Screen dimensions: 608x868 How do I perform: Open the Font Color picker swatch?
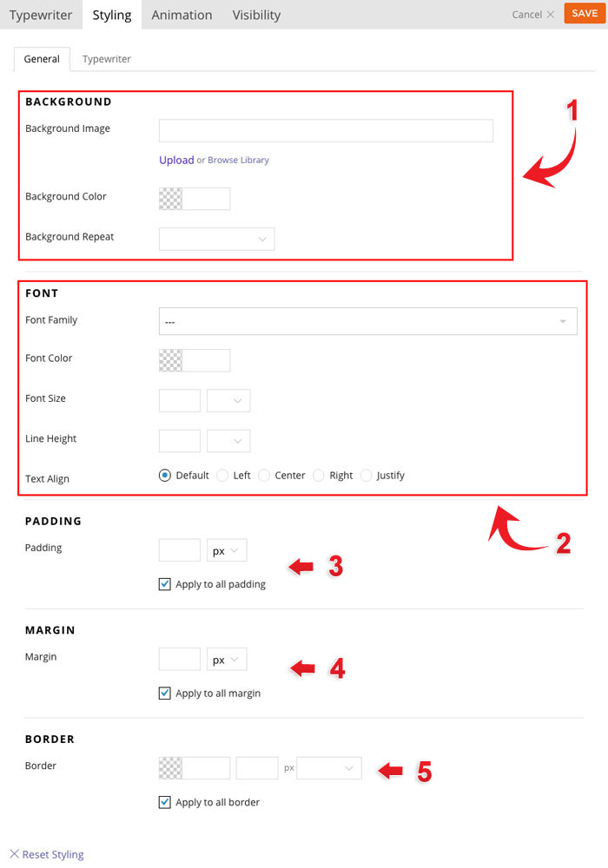(171, 360)
